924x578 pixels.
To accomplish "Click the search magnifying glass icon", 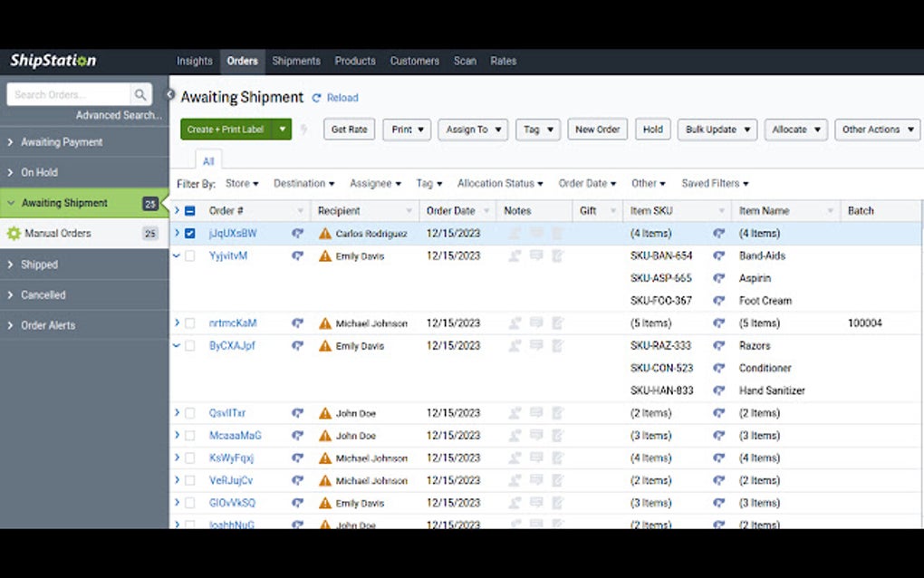I will (x=141, y=94).
